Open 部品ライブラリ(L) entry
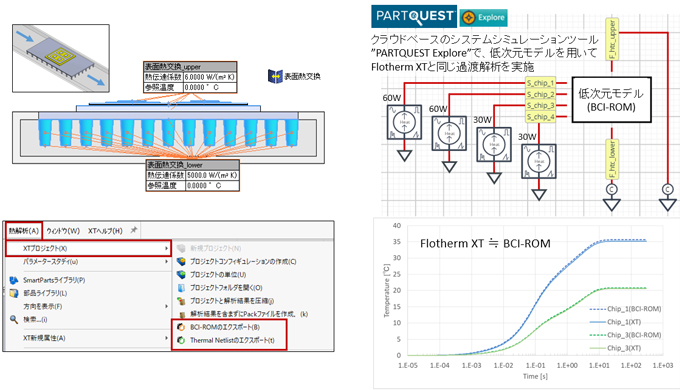680x390 pixels. point(45,293)
